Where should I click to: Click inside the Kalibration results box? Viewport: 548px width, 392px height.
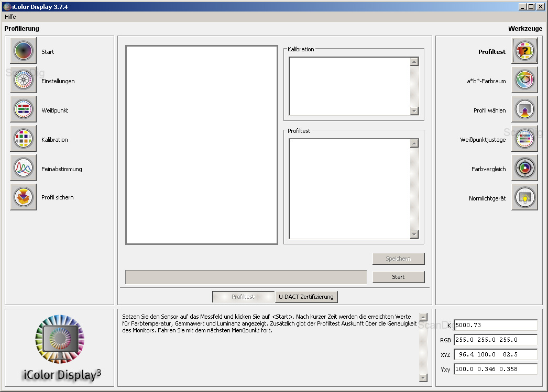pyautogui.click(x=350, y=86)
